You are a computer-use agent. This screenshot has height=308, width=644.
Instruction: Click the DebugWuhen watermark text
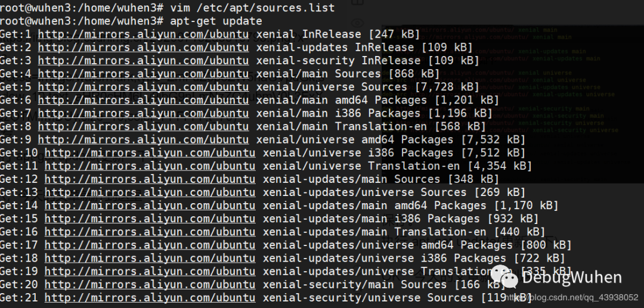point(571,277)
